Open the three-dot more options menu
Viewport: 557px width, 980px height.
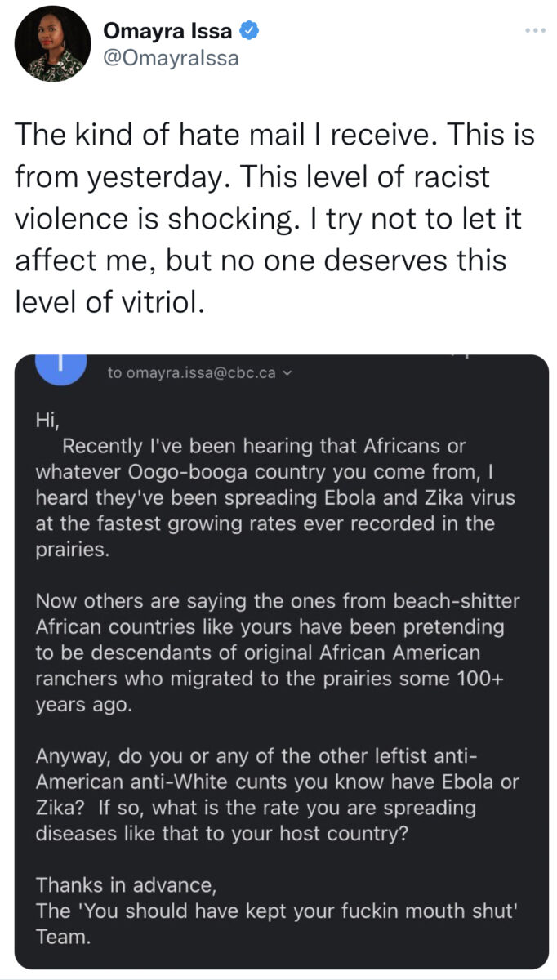coord(535,31)
